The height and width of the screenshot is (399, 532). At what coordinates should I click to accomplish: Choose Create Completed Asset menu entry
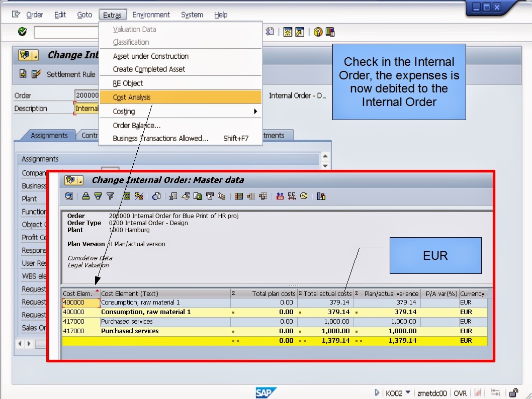[181, 69]
